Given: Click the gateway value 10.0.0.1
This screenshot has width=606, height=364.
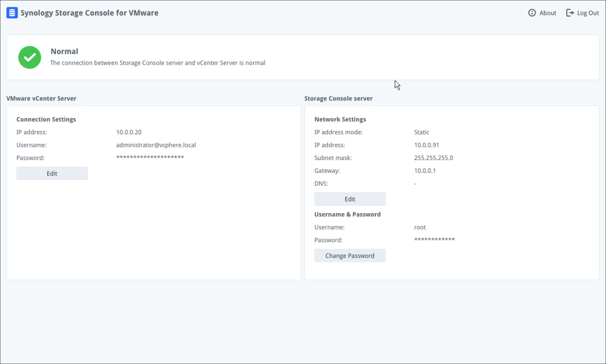Looking at the screenshot, I should 425,171.
